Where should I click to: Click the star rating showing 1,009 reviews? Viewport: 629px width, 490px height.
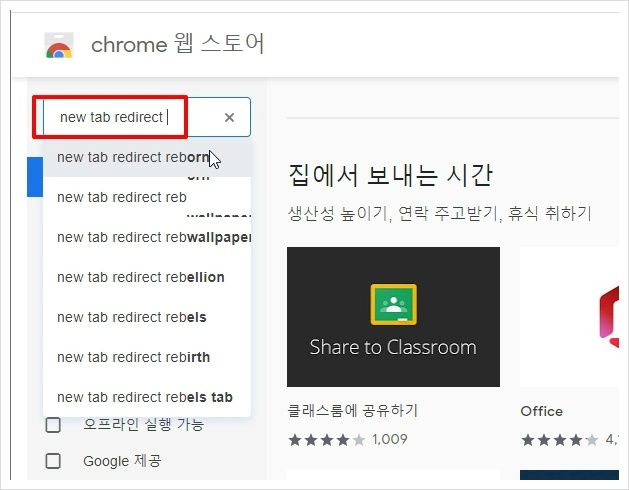point(327,440)
